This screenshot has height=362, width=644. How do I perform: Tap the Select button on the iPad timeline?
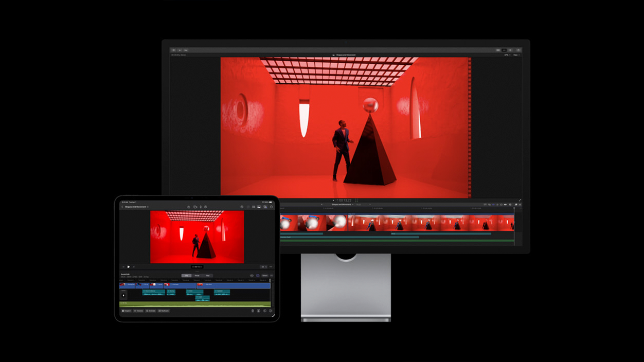click(x=264, y=275)
